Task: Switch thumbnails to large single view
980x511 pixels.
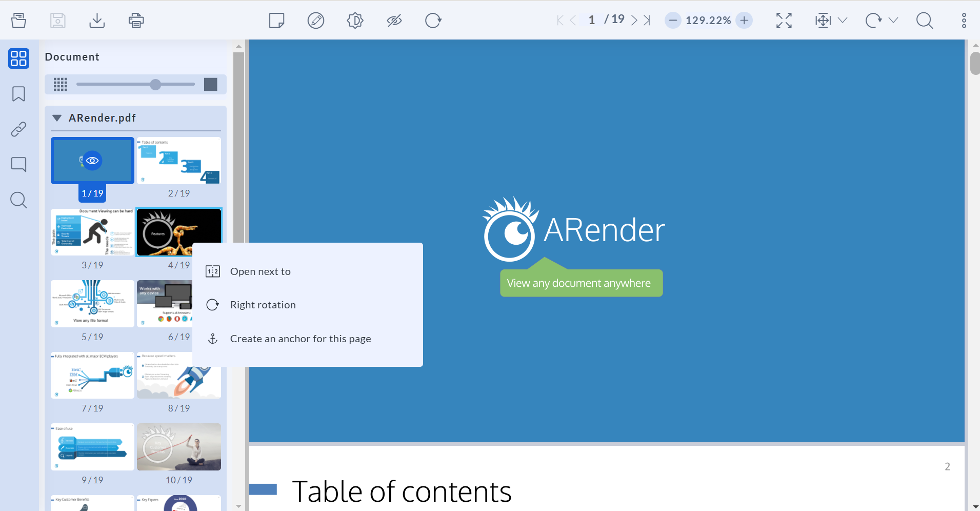Action: (x=211, y=84)
